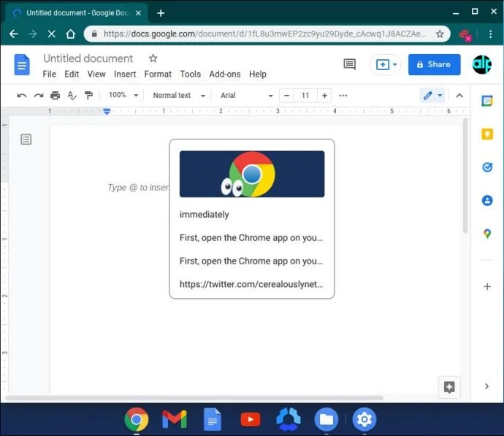The image size is (504, 436).
Task: Decrease font size with minus button
Action: [287, 96]
